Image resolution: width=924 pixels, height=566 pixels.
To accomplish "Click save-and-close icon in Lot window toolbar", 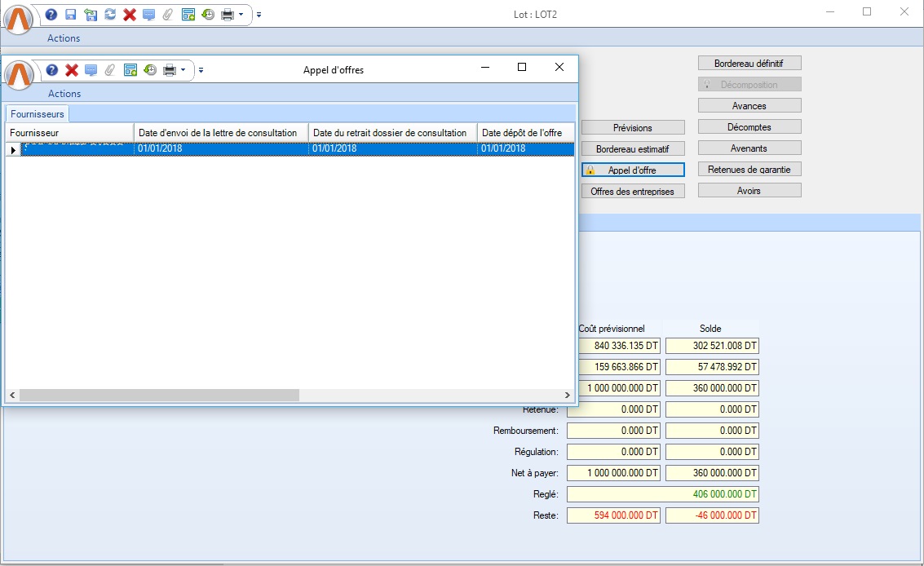I will click(x=91, y=15).
